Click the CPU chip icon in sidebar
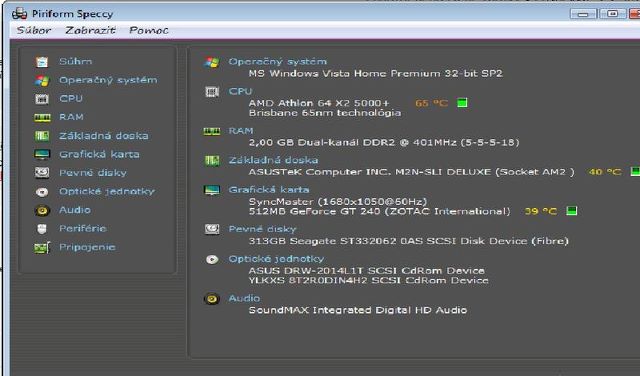Image resolution: width=640 pixels, height=376 pixels. click(x=42, y=99)
